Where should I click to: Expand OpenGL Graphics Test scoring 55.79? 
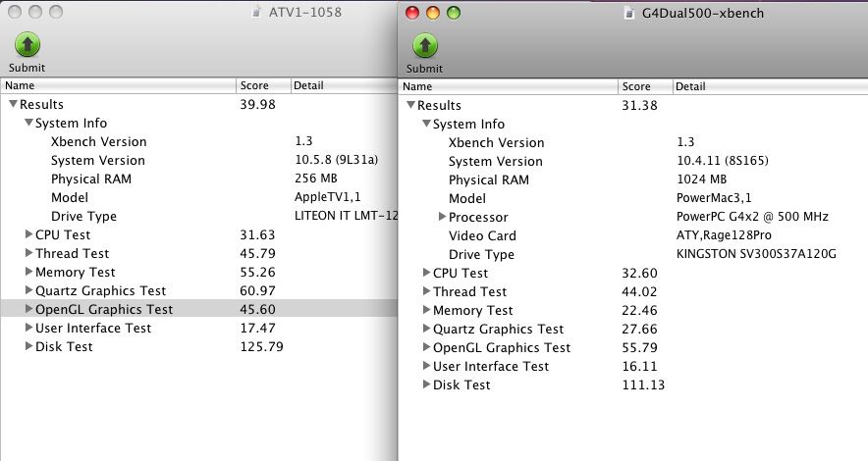click(x=426, y=347)
